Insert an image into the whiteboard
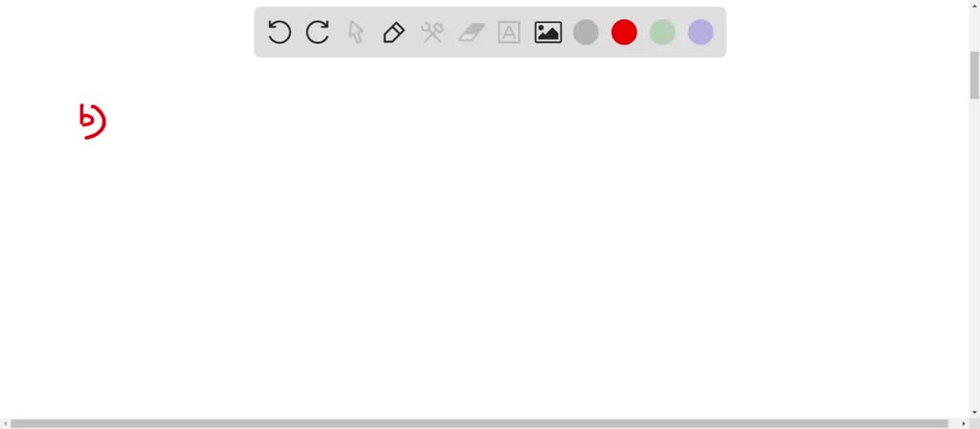Image resolution: width=980 pixels, height=429 pixels. (548, 33)
